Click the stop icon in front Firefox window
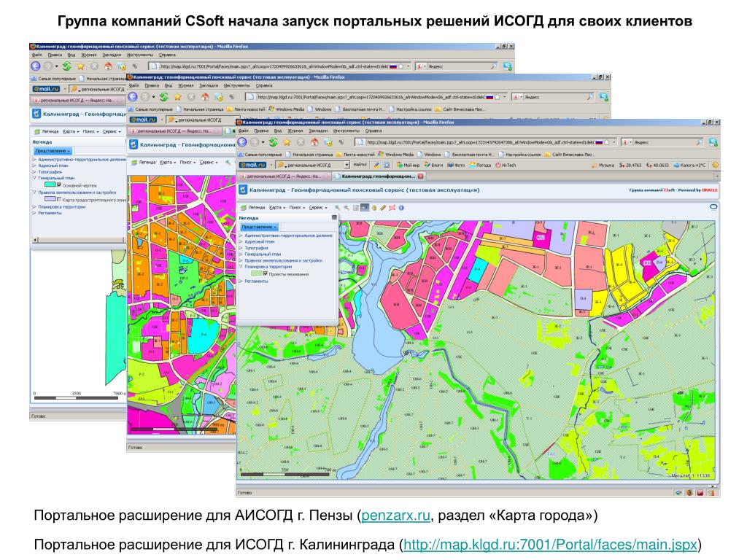 pos(301,142)
